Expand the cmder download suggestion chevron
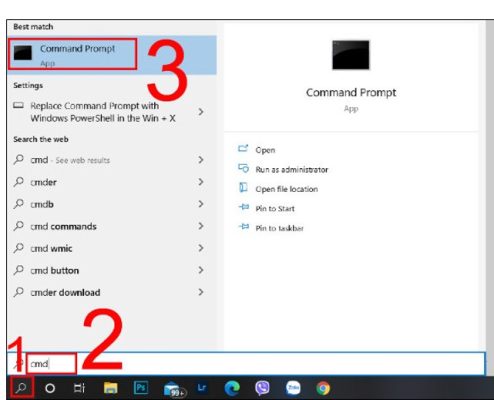Screen dimensions: 494x400 201,292
